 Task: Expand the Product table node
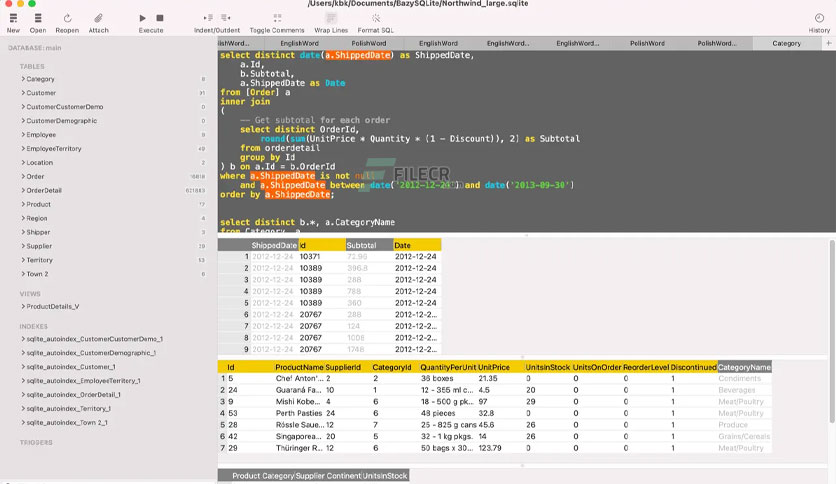point(23,204)
